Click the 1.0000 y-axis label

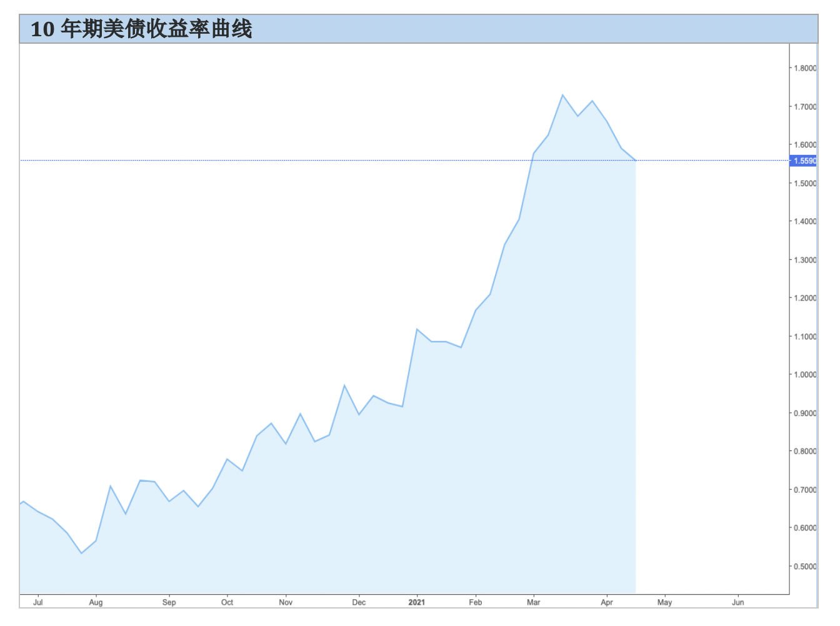805,375
